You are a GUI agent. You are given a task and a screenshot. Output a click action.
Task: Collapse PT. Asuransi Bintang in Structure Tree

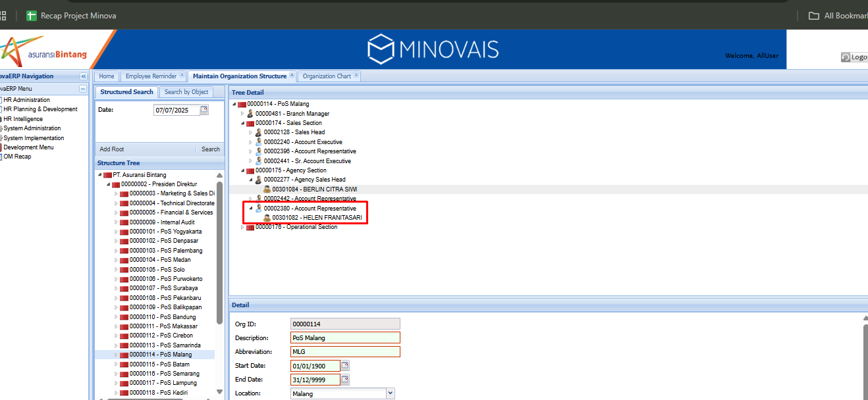pyautogui.click(x=99, y=175)
